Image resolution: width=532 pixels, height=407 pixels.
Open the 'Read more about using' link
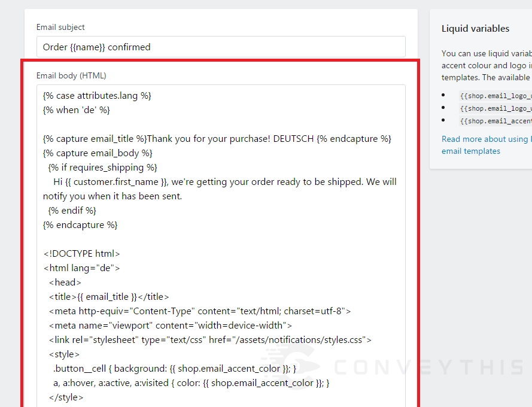(485, 139)
